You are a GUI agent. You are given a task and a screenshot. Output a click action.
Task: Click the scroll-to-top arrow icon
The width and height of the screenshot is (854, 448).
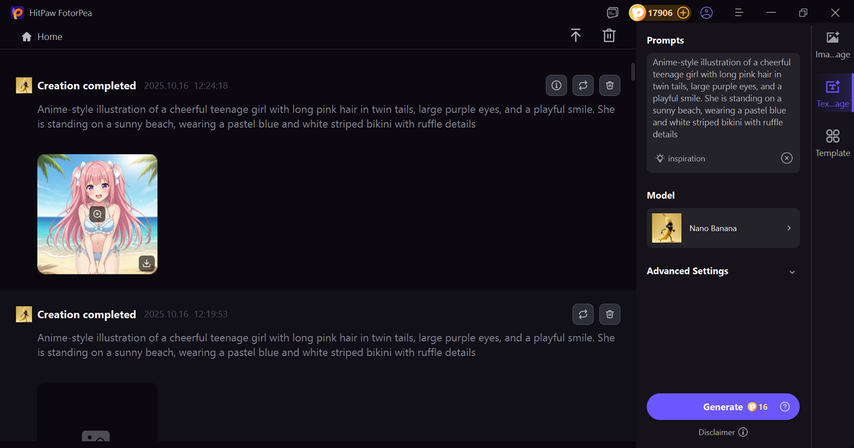pyautogui.click(x=576, y=35)
